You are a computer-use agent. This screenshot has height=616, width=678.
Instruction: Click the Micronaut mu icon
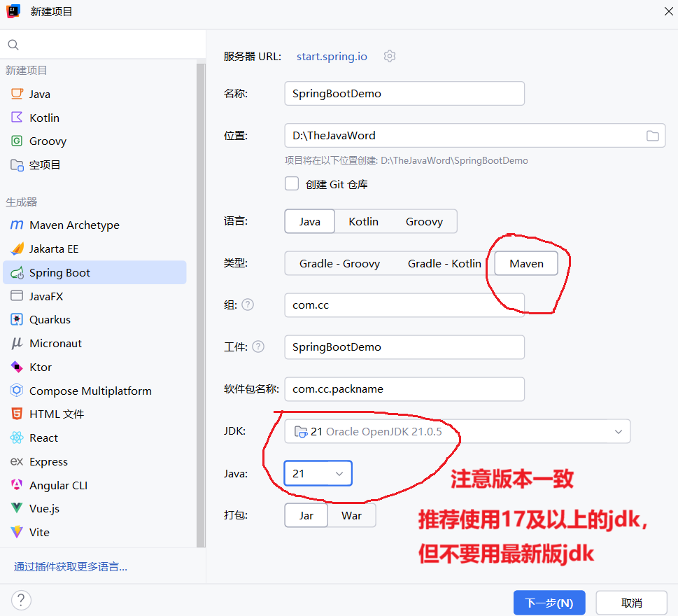[17, 343]
